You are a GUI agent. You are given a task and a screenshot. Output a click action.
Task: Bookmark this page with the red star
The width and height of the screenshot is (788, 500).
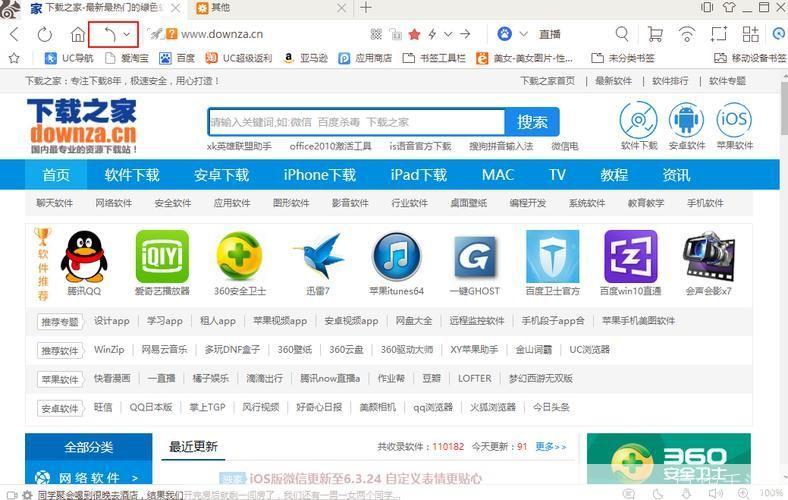click(414, 34)
